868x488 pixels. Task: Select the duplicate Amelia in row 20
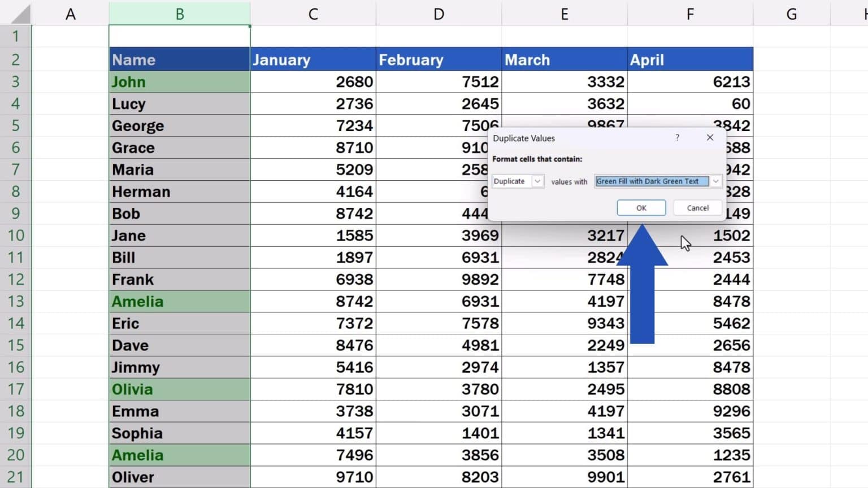179,455
